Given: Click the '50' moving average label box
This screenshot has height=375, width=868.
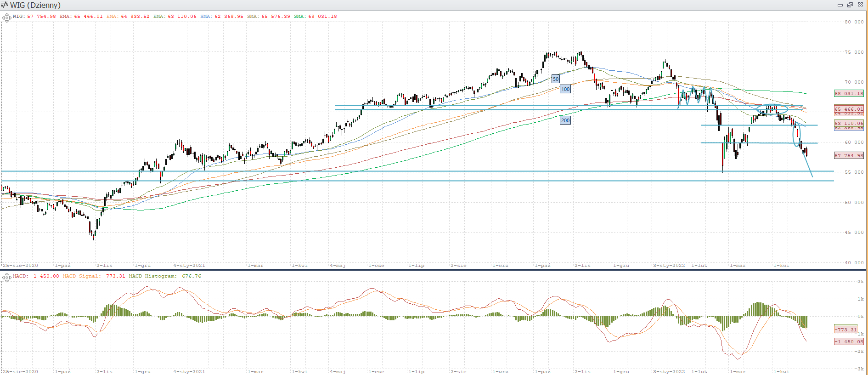Looking at the screenshot, I should tap(556, 79).
